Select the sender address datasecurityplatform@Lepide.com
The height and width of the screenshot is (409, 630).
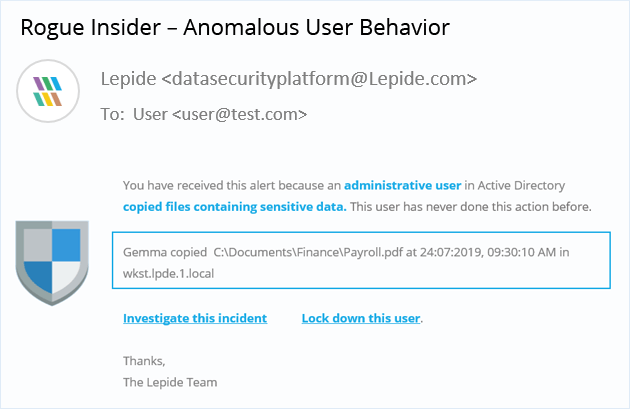point(319,79)
